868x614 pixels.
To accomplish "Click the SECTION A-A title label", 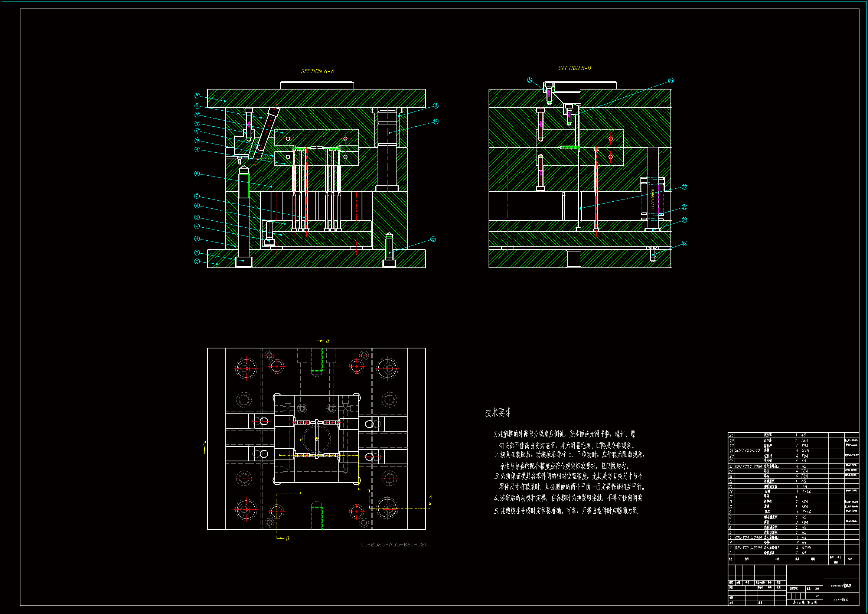I will coord(317,71).
